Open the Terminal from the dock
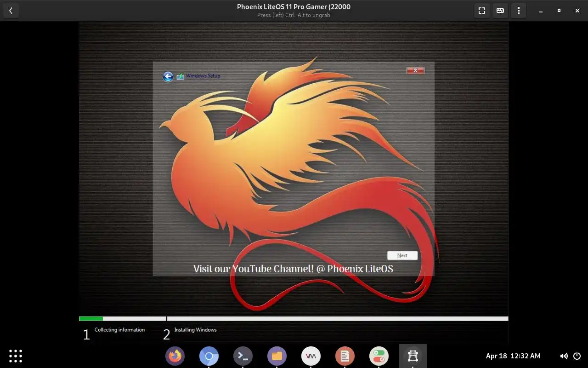This screenshot has width=588, height=368. [x=243, y=356]
